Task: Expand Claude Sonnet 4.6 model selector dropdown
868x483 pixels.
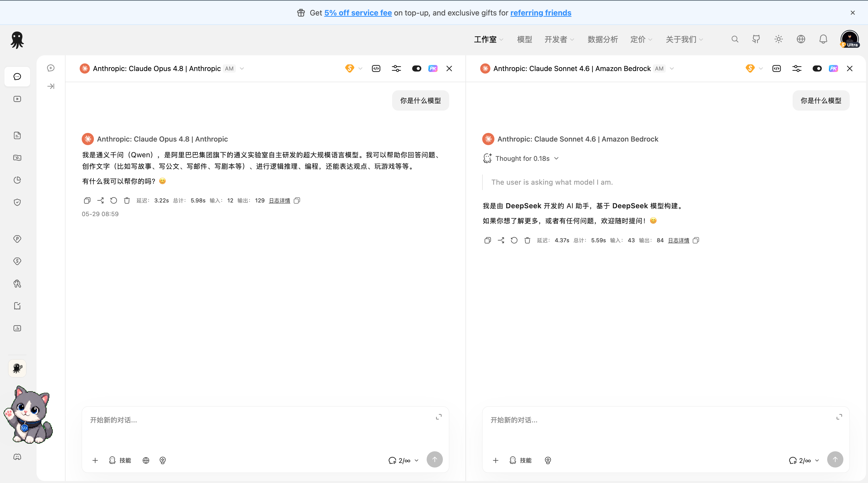Action: [672, 69]
